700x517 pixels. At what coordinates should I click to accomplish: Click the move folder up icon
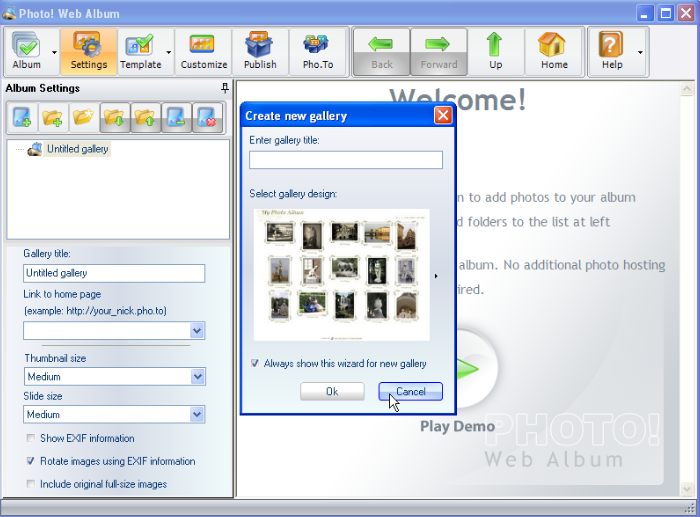point(146,117)
